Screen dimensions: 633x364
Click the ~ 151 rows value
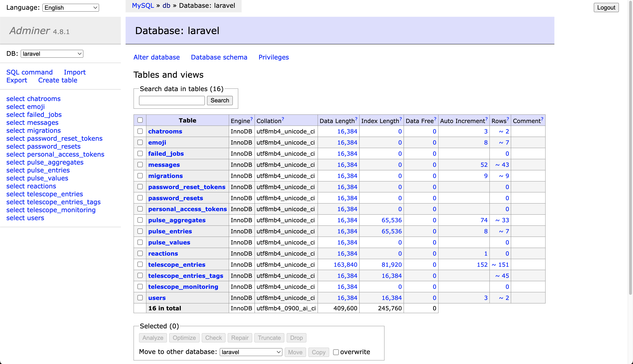pyautogui.click(x=500, y=264)
